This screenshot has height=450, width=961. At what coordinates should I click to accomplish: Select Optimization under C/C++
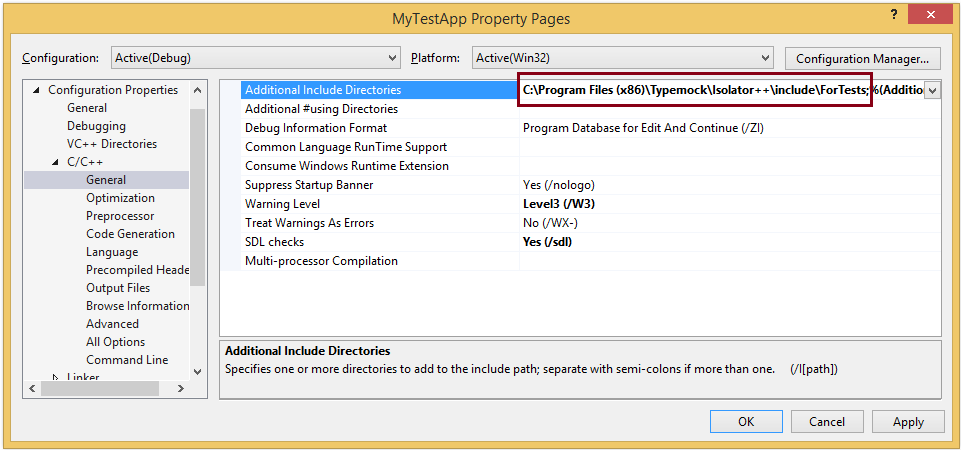[120, 197]
